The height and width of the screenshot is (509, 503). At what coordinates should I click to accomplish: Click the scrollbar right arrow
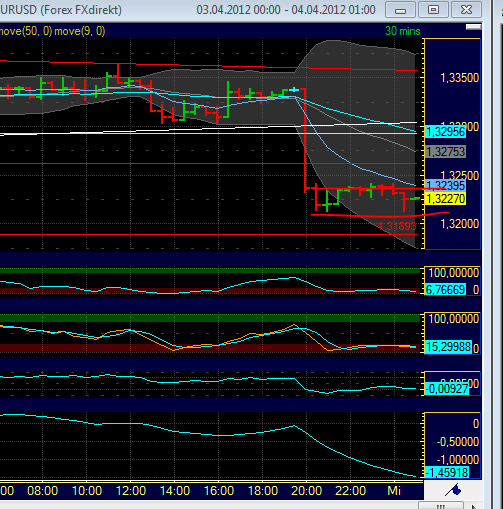[474, 506]
